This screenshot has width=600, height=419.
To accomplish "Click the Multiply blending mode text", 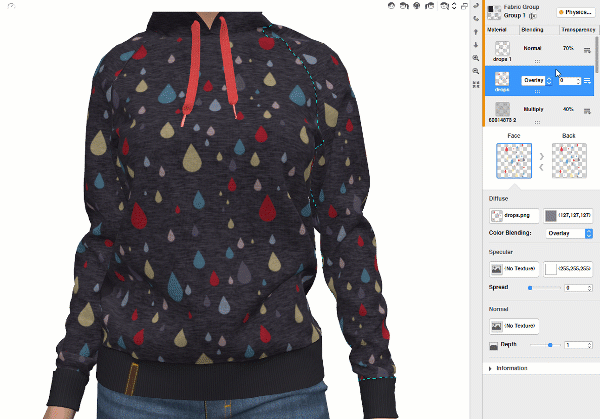I will pyautogui.click(x=533, y=109).
